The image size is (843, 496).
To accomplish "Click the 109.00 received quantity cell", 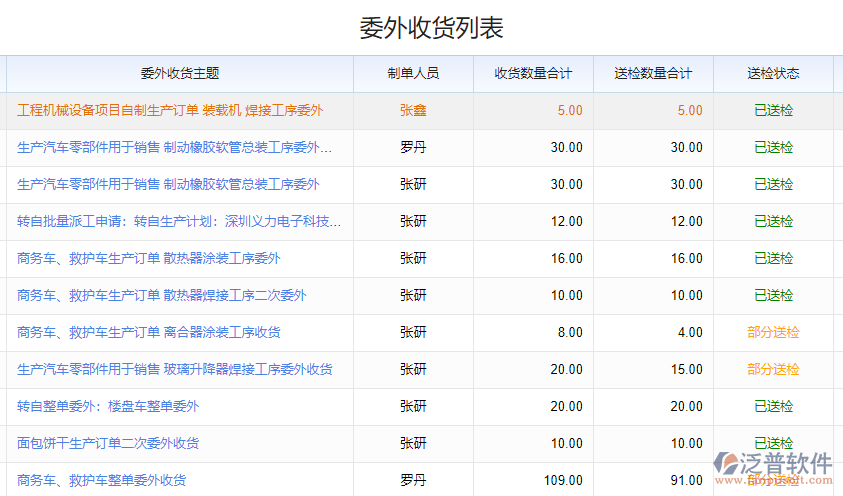I will (564, 480).
